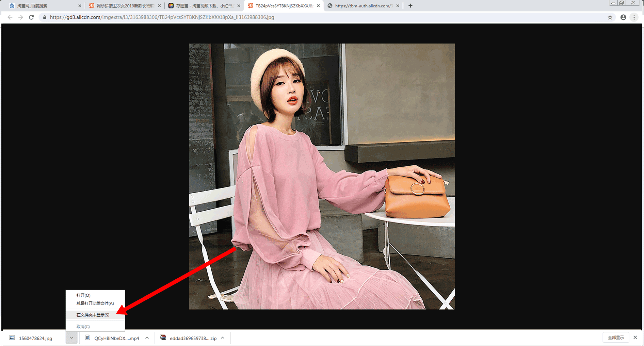Reload the current page
The height and width of the screenshot is (346, 644).
tap(31, 17)
